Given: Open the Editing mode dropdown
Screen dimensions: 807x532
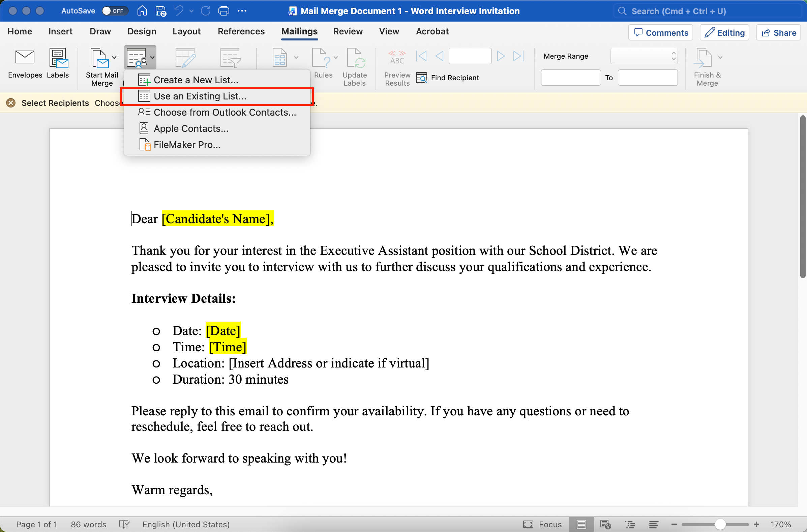Looking at the screenshot, I should tap(724, 33).
